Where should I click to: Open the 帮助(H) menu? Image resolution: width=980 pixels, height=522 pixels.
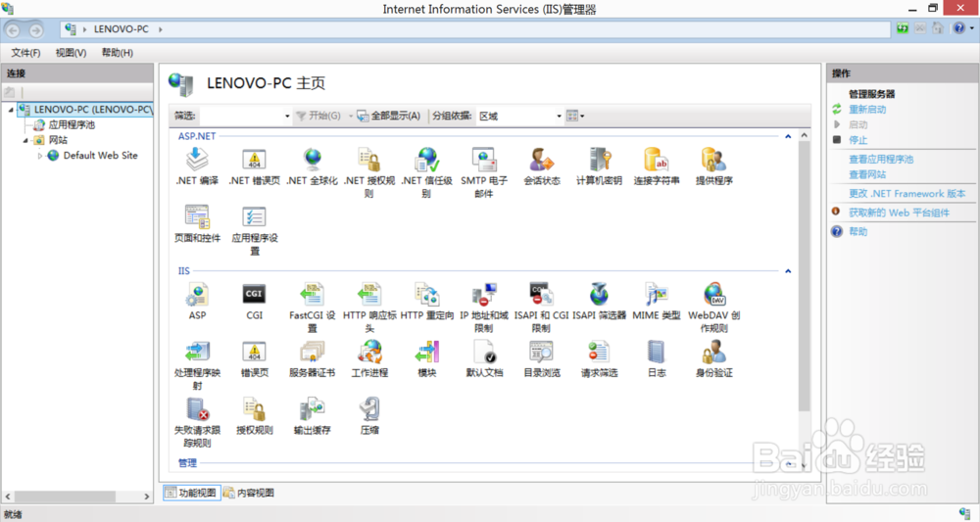(x=117, y=53)
